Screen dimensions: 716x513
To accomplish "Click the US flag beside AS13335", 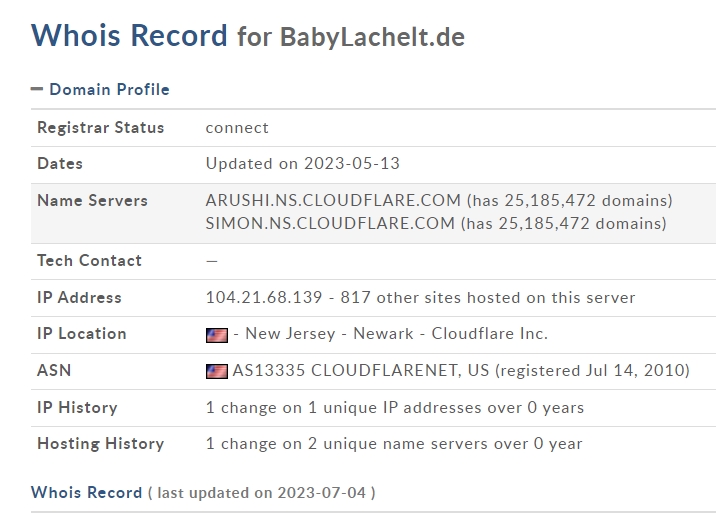I will point(217,371).
